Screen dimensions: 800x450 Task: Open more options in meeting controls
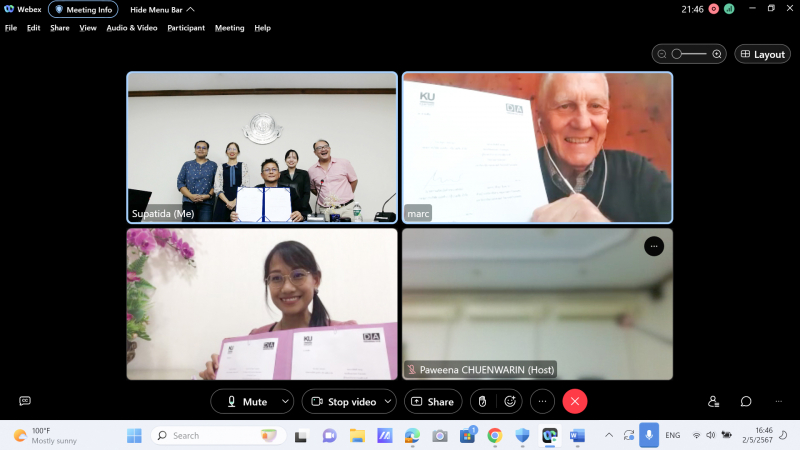coord(543,401)
